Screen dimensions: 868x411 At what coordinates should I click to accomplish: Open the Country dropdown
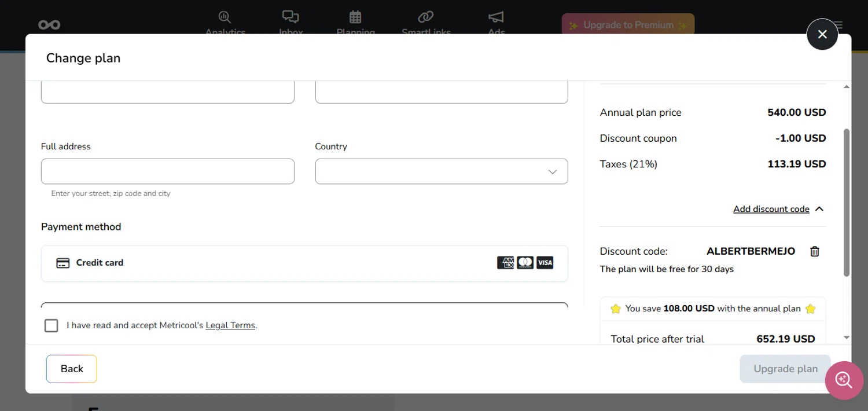[442, 171]
